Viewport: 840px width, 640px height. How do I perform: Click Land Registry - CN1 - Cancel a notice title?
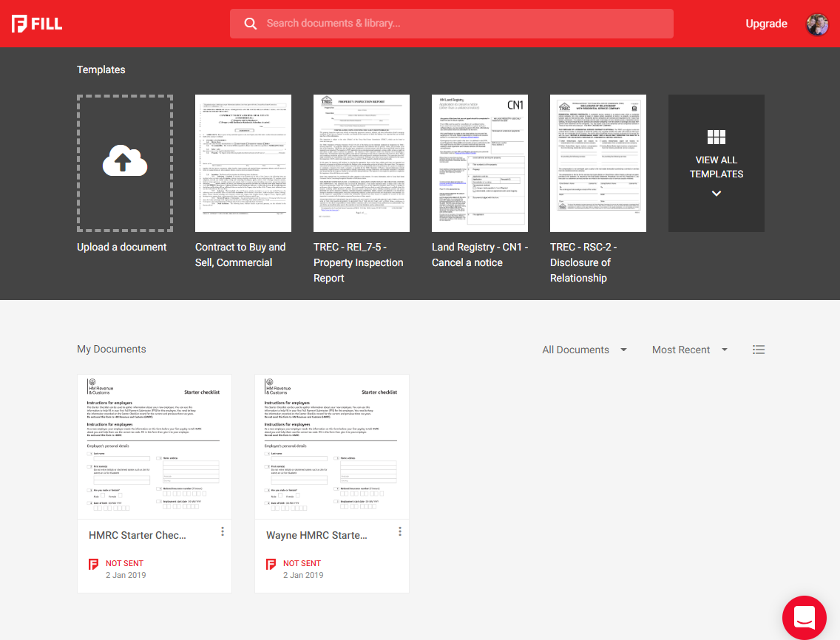[x=479, y=255]
